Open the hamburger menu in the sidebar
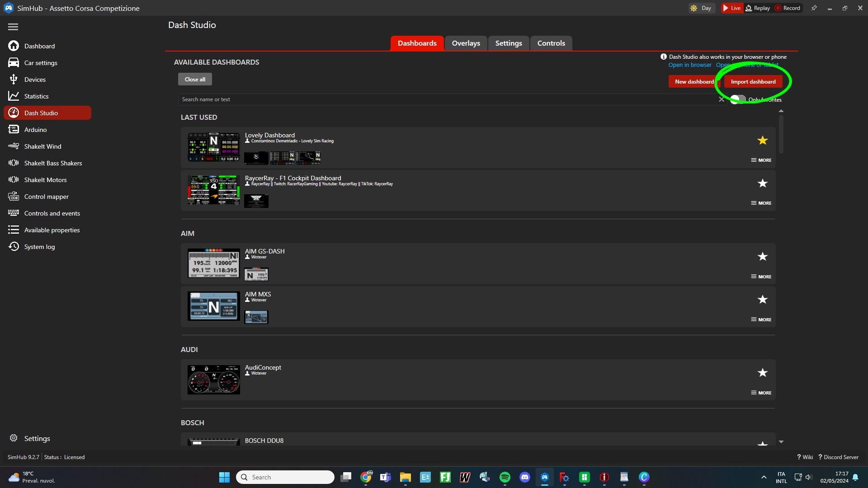The height and width of the screenshot is (488, 868). point(13,27)
